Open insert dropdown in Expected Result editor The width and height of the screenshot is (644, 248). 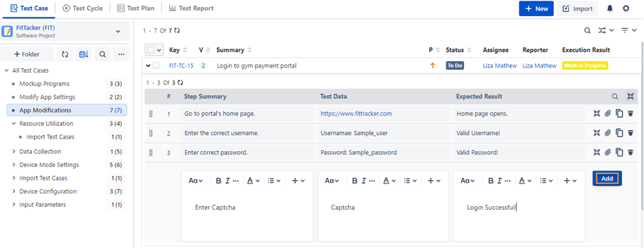pos(570,181)
